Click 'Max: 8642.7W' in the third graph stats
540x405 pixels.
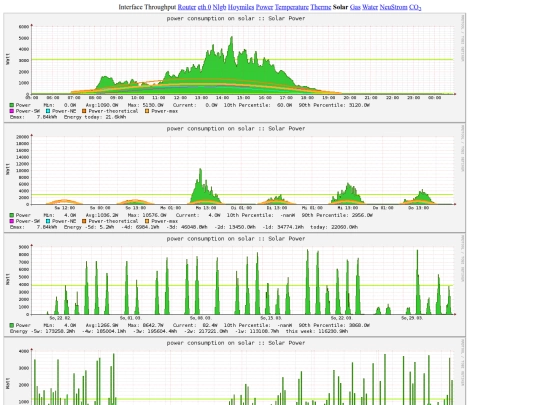[x=146, y=325]
